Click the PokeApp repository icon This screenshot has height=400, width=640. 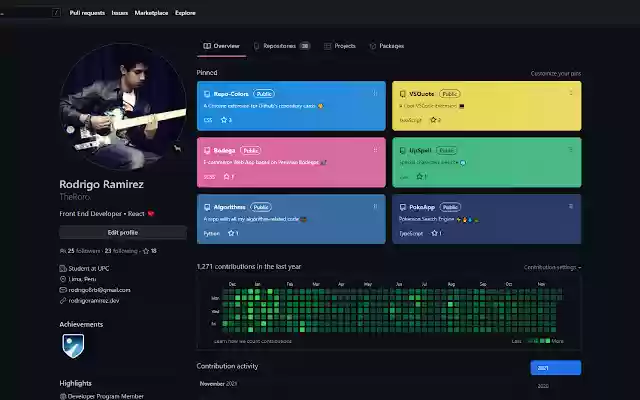pyautogui.click(x=402, y=207)
